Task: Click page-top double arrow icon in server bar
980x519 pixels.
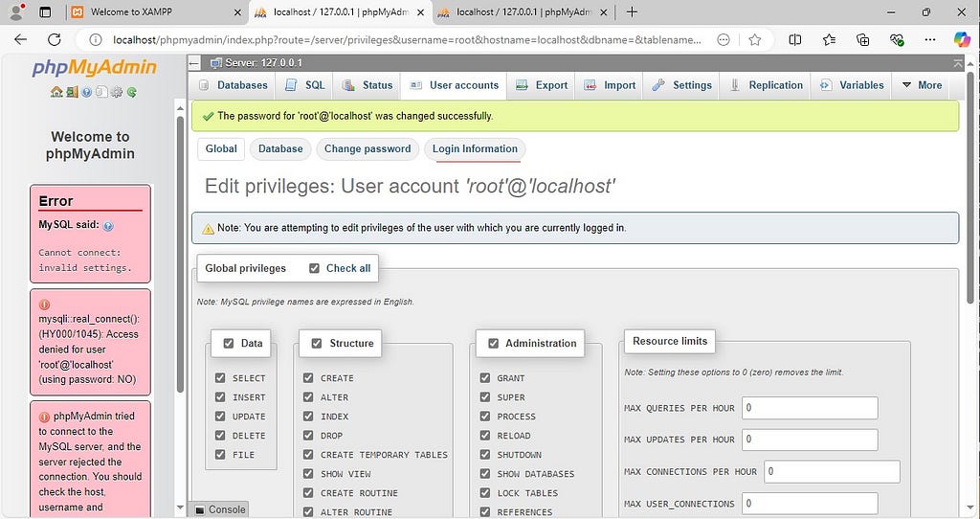Action: pyautogui.click(x=958, y=63)
